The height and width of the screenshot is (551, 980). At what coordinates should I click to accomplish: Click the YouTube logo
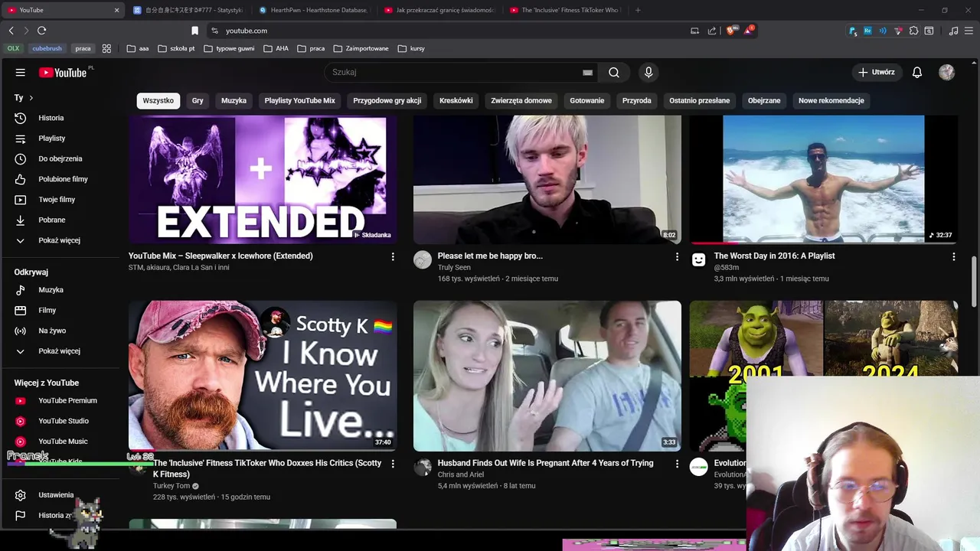coord(63,72)
